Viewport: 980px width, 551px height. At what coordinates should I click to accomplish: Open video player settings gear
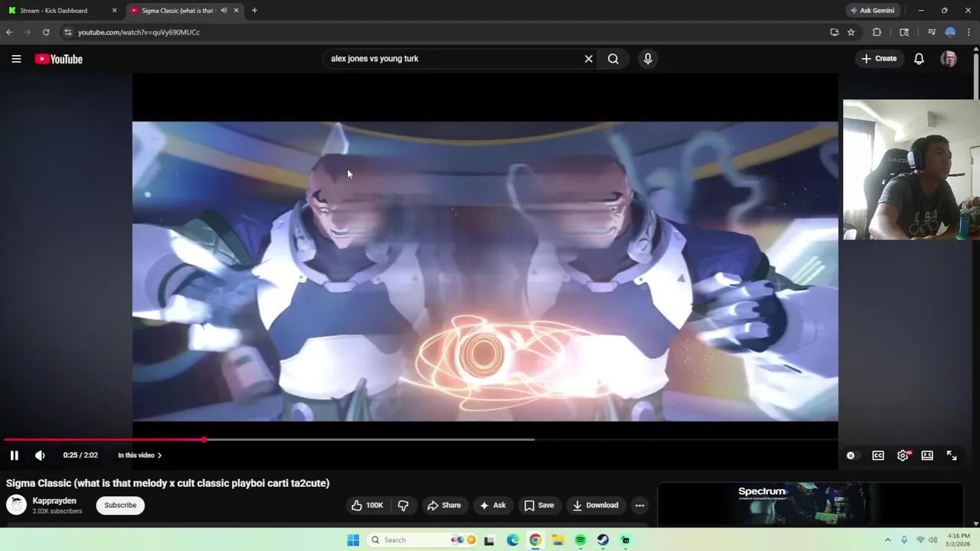tap(903, 455)
